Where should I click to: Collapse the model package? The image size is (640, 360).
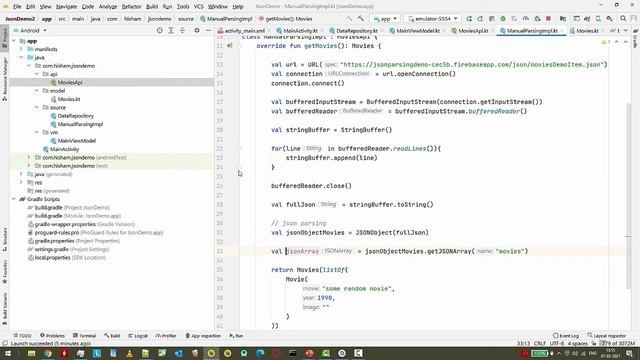pos(37,91)
